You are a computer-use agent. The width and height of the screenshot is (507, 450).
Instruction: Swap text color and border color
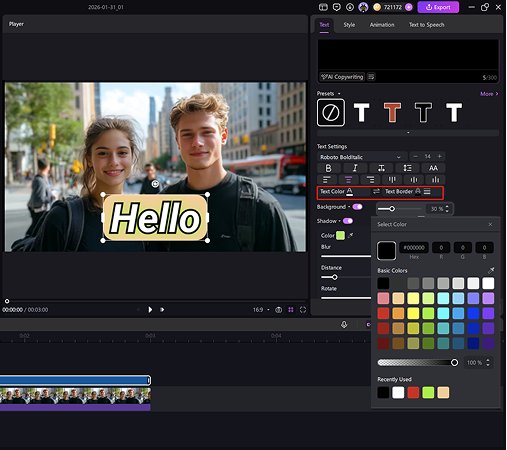[x=376, y=191]
